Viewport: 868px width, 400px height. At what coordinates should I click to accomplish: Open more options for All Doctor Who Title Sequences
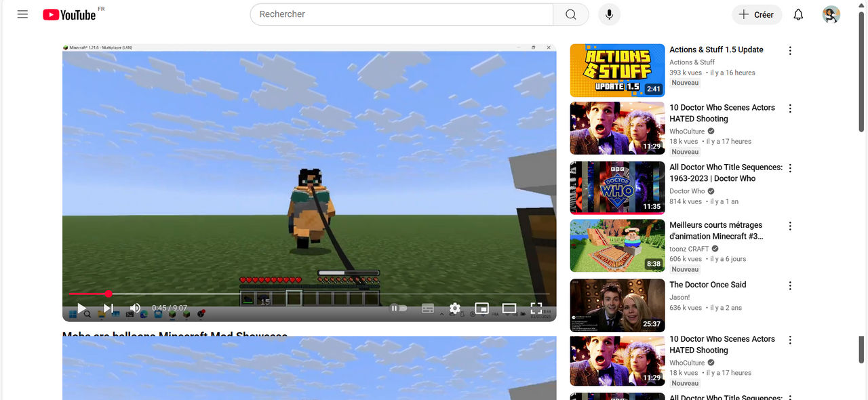pos(790,168)
